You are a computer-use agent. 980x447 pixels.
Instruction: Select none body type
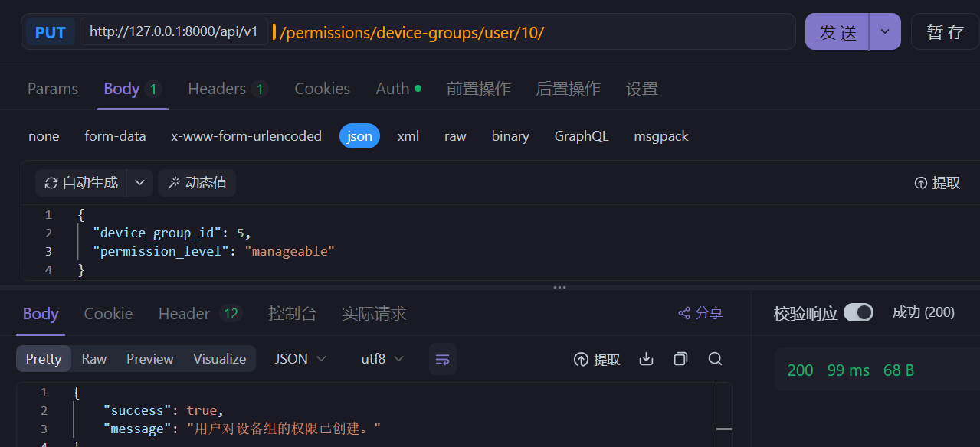(44, 136)
